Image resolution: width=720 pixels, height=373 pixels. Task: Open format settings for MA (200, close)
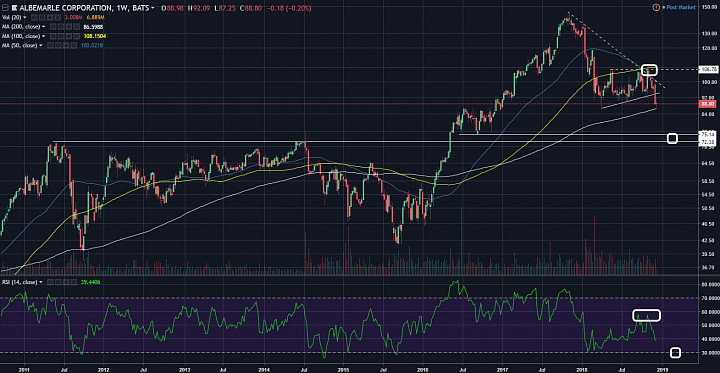(x=61, y=27)
